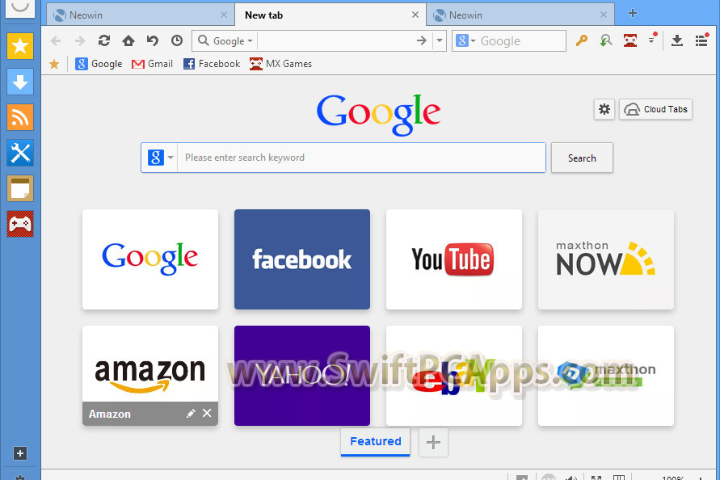Screen dimensions: 720x480
Task: Open the Yahoo quick access tile
Action: (302, 376)
